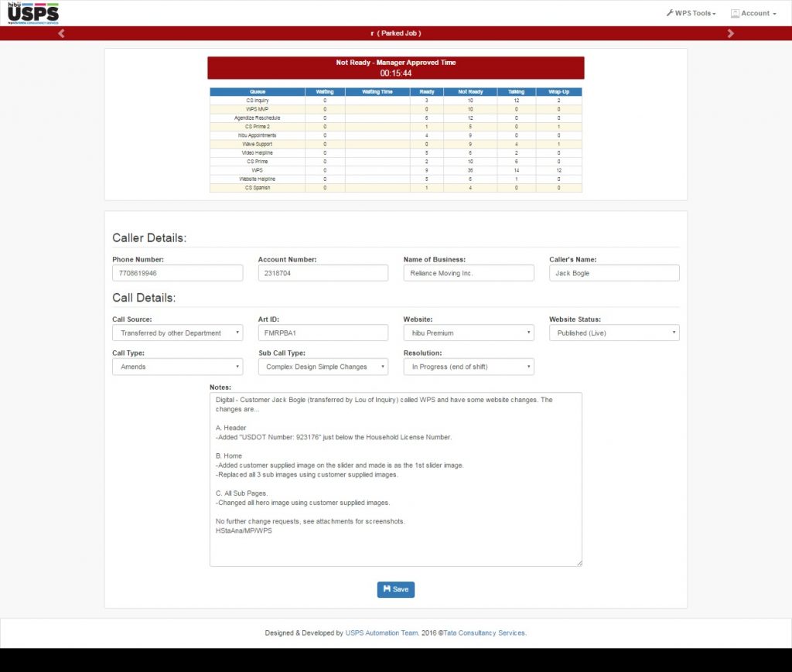This screenshot has height=672, width=792.
Task: Click the right arrow on red bar
Action: tap(730, 33)
